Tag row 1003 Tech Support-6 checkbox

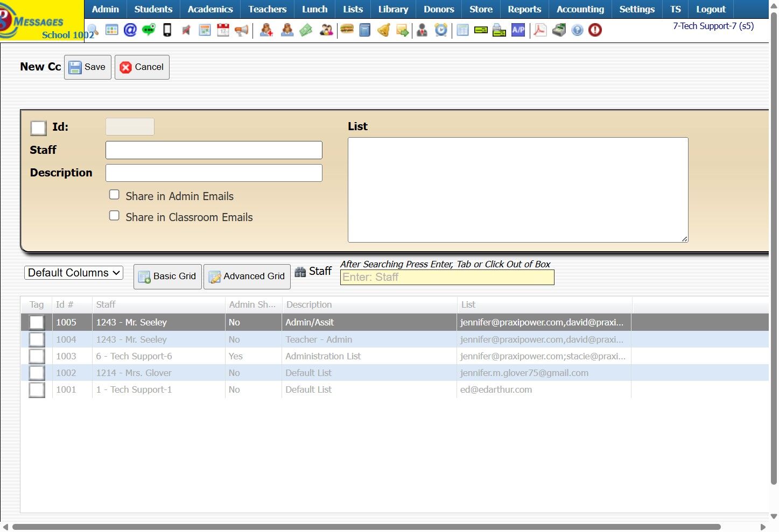pyautogui.click(x=37, y=356)
